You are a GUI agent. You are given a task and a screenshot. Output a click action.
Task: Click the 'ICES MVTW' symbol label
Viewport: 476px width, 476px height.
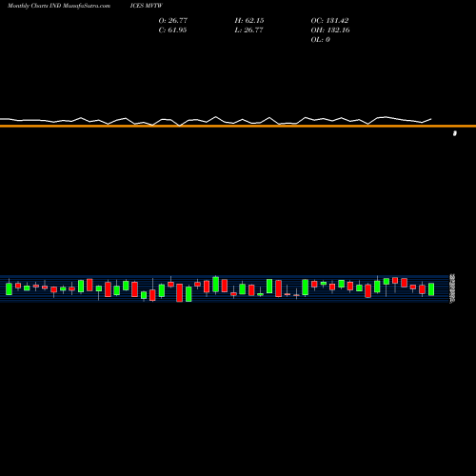147,6
